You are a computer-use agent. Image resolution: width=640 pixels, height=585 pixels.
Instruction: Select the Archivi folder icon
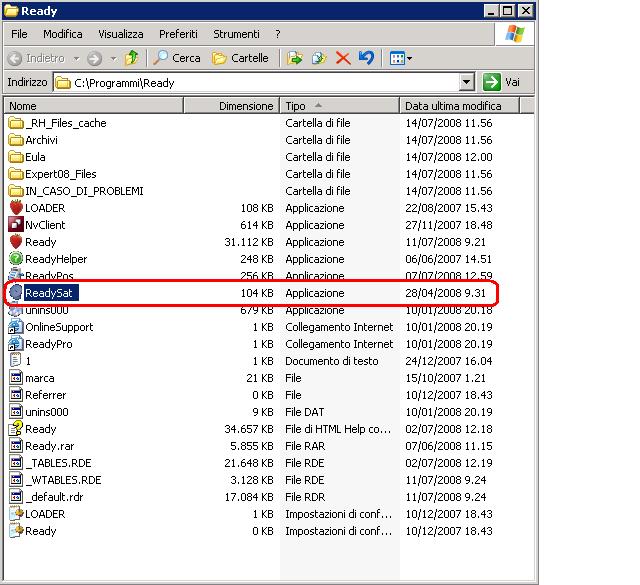(16, 140)
